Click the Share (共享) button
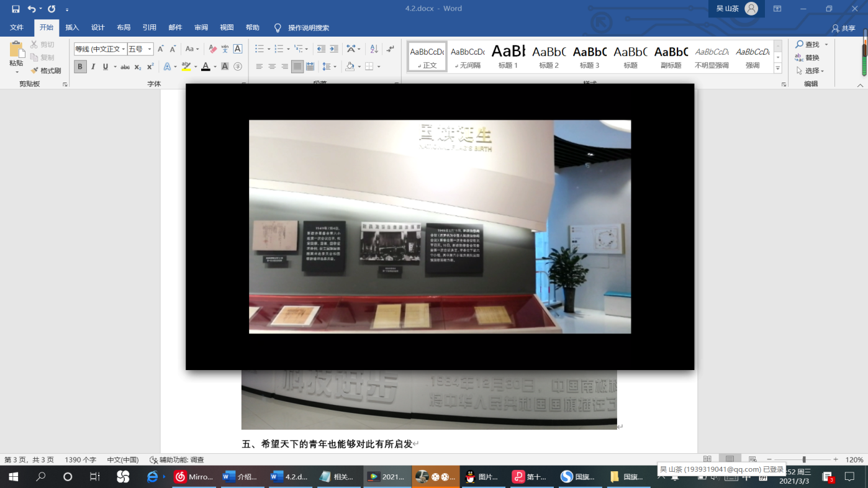868x488 pixels. coord(844,29)
